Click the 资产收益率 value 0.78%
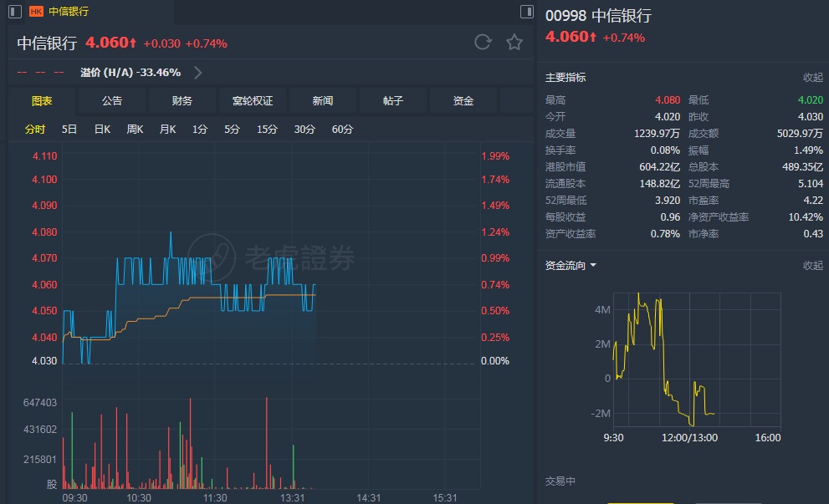 (x=665, y=233)
